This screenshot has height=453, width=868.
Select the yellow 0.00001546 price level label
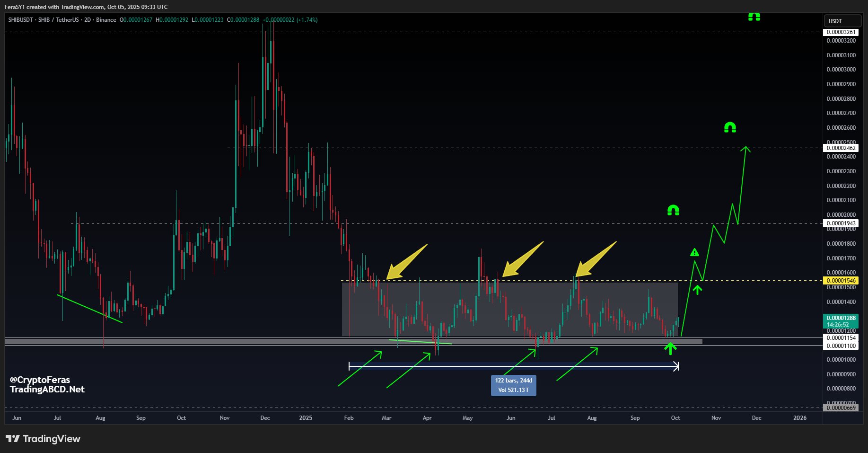(841, 280)
